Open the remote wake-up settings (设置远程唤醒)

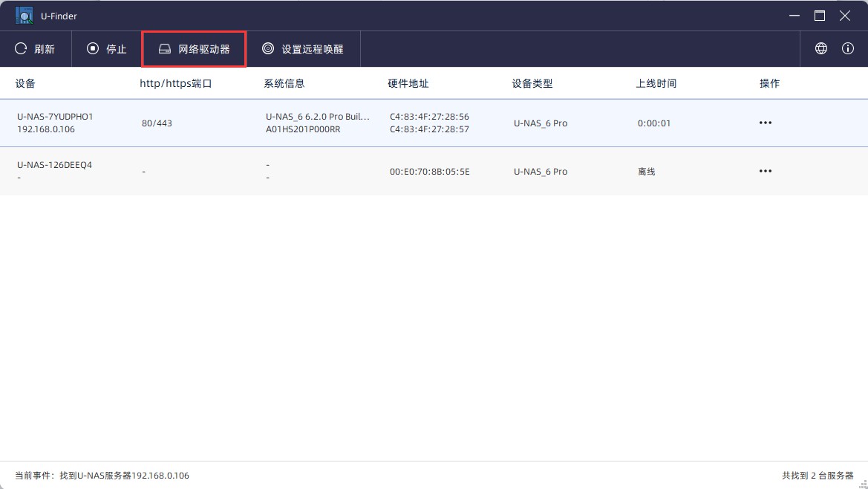coord(303,49)
